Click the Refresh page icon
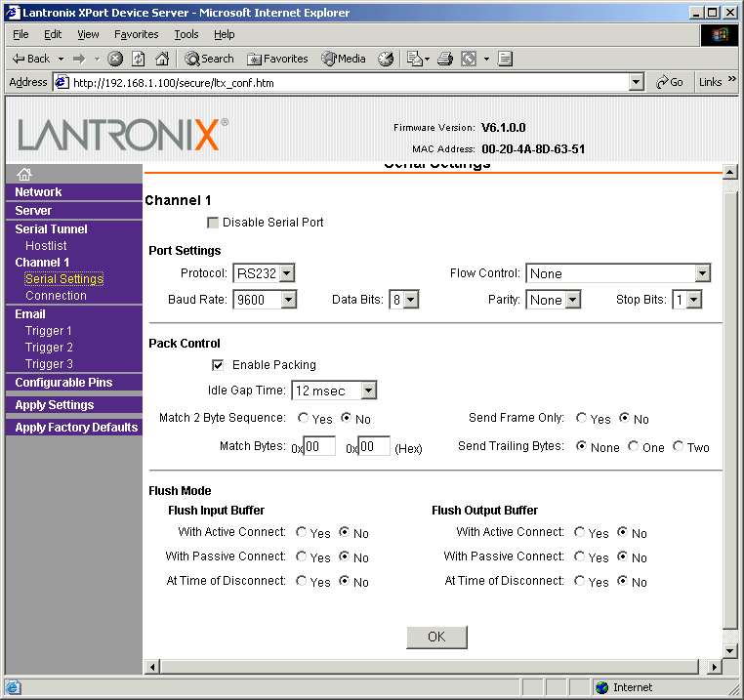This screenshot has width=744, height=700. pyautogui.click(x=138, y=59)
